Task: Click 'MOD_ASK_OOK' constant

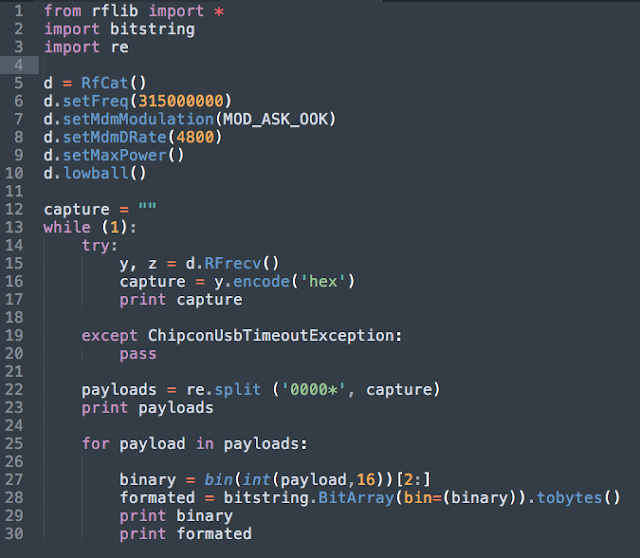Action: pyautogui.click(x=275, y=119)
